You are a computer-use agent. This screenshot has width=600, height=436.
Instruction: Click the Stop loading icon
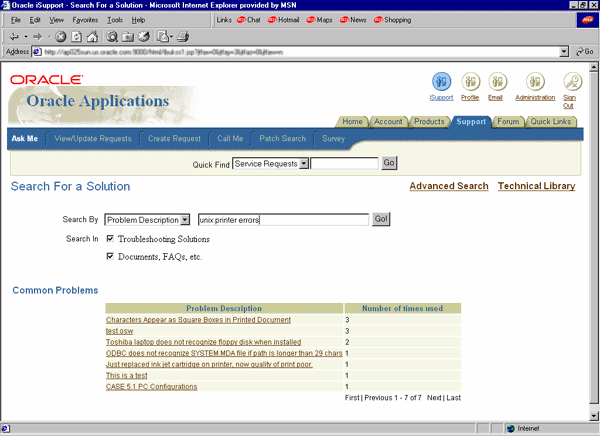61,37
